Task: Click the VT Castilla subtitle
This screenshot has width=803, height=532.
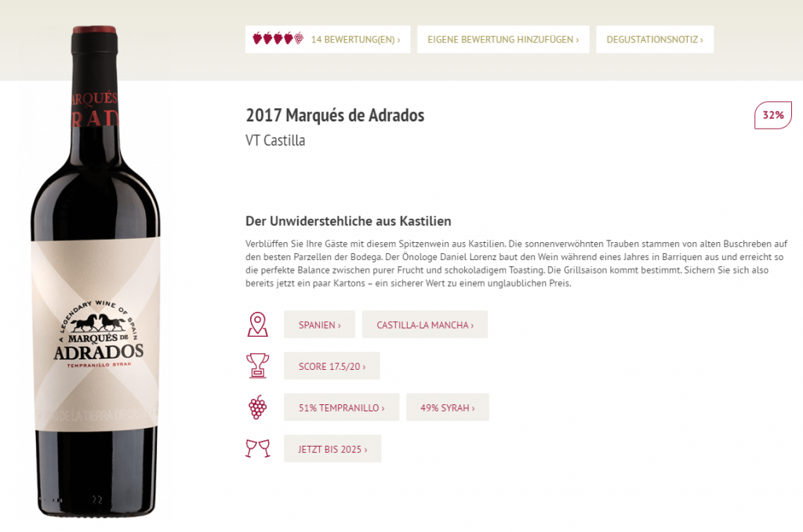Action: coord(275,140)
